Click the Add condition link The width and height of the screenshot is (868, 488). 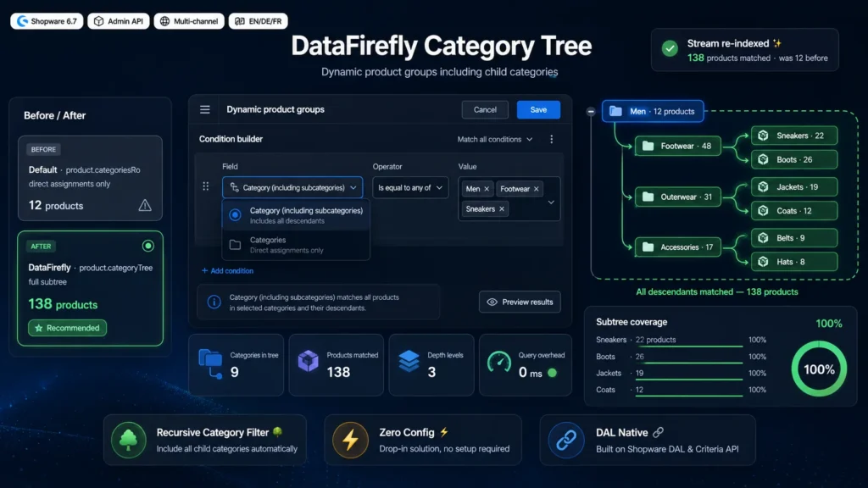[x=227, y=270]
